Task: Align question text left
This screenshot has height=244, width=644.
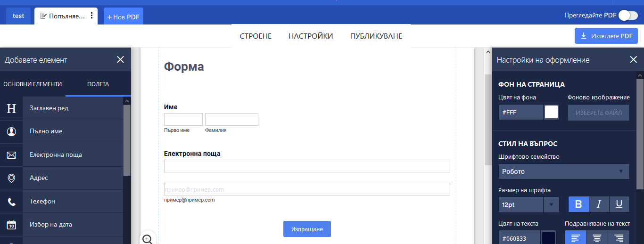Action: point(575,237)
